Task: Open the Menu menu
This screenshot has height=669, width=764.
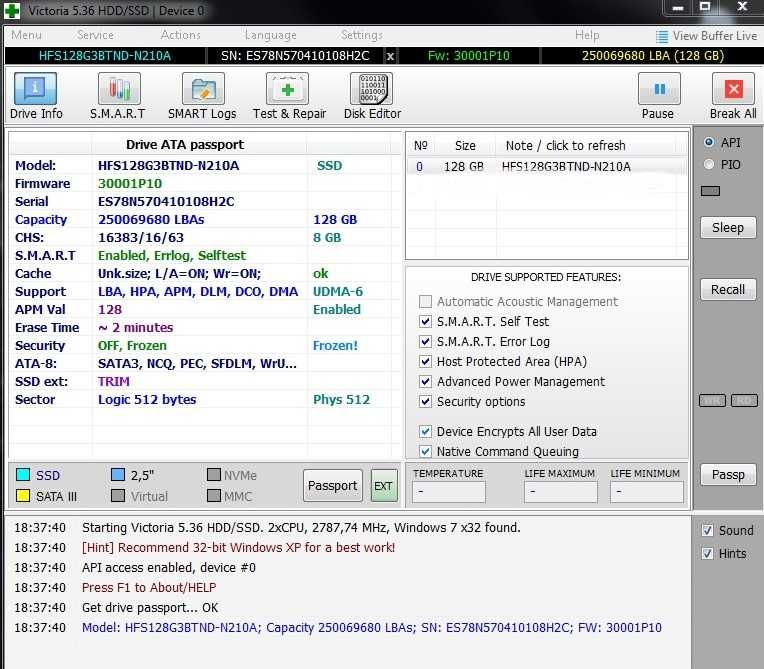Action: [x=26, y=35]
